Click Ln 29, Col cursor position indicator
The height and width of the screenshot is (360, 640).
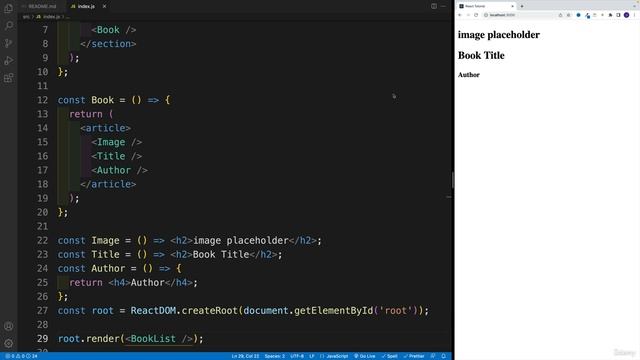coord(245,356)
